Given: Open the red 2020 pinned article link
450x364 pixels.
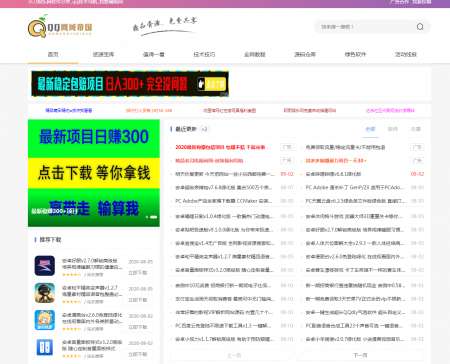Looking at the screenshot, I should [220, 147].
